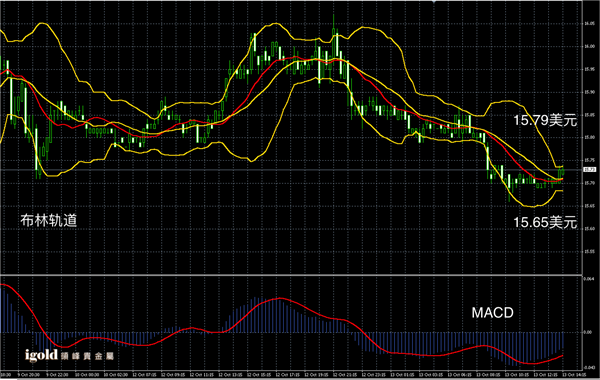The width and height of the screenshot is (600, 380).
Task: Click the igold logo watermark
Action: (x=41, y=356)
